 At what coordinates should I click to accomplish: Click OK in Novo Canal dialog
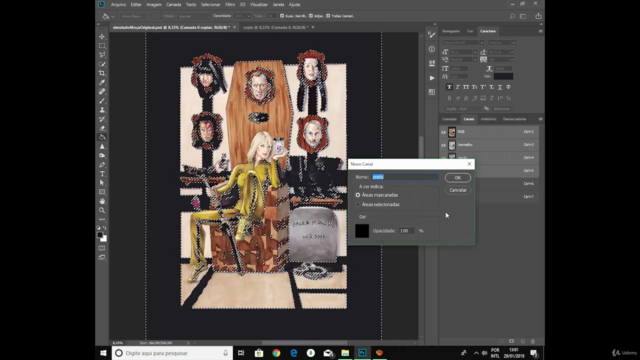click(458, 178)
